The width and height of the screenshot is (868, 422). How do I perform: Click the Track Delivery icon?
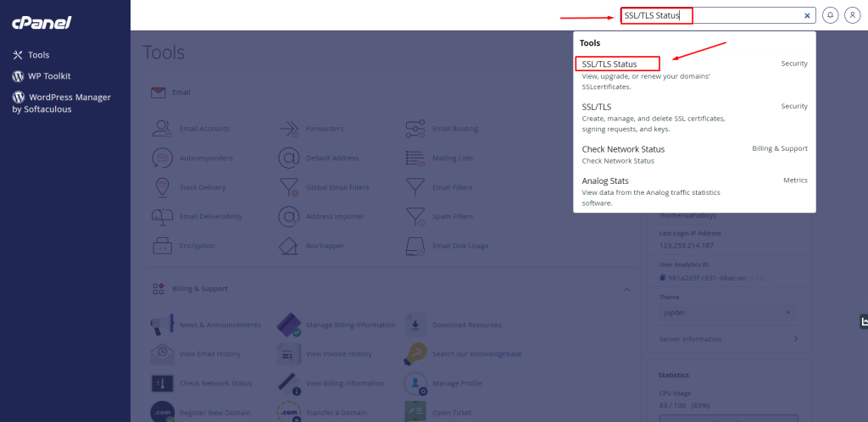click(x=162, y=186)
